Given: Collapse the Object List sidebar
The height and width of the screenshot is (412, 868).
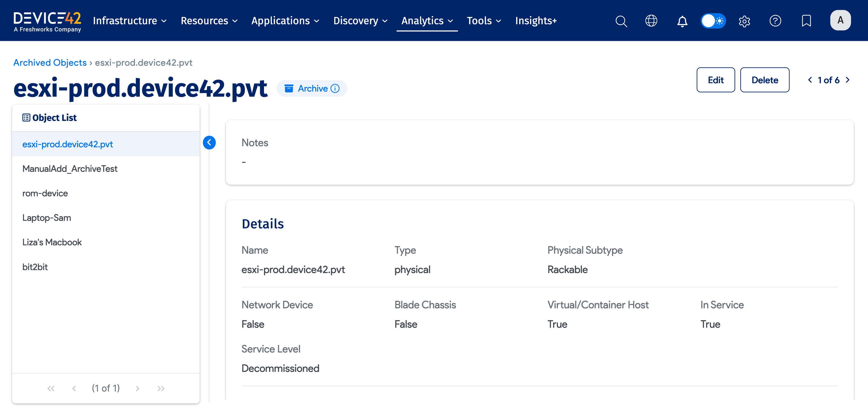Looking at the screenshot, I should [209, 142].
